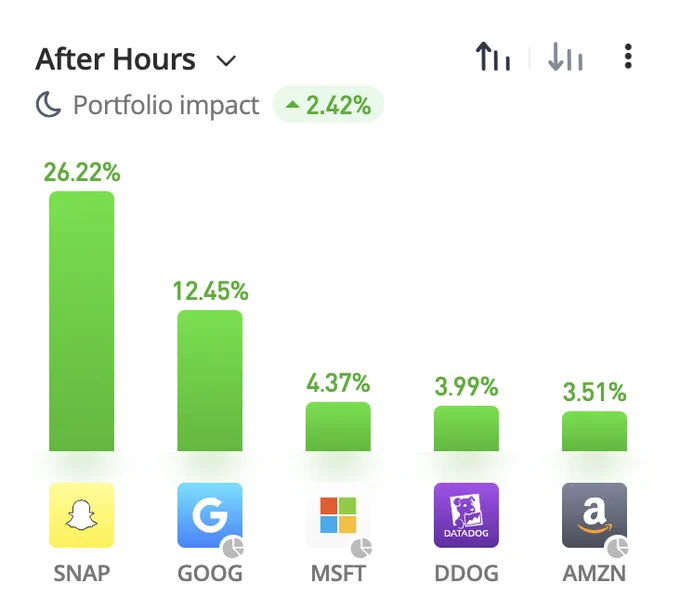Click the SNAP 26.22% green bar
Image resolution: width=680 pixels, height=609 pixels.
(x=82, y=321)
